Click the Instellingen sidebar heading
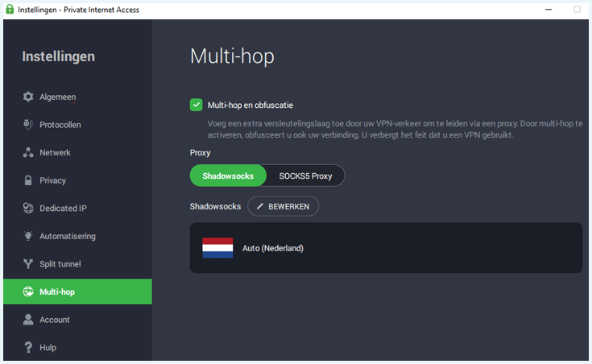Screen dimensions: 592x364 (58, 56)
